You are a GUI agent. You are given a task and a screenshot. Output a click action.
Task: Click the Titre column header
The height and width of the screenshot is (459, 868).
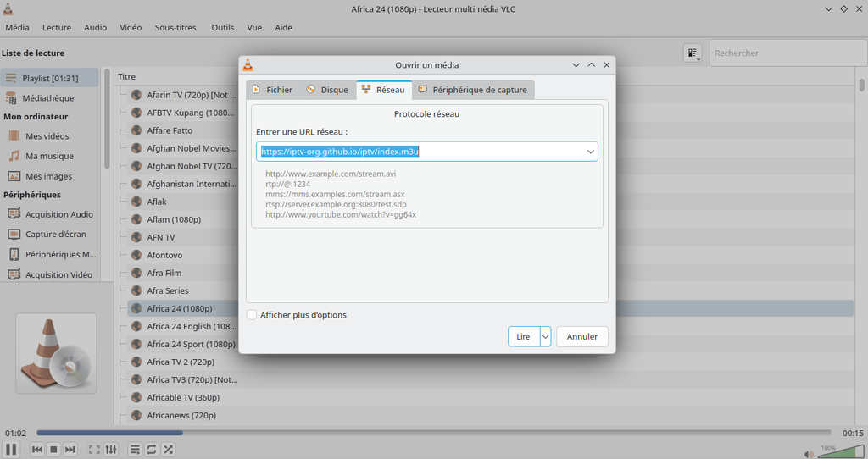click(x=127, y=76)
